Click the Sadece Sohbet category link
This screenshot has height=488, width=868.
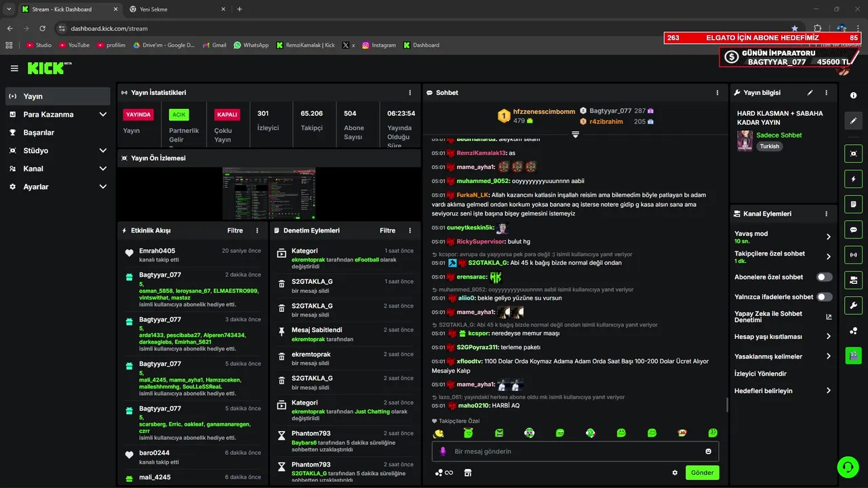pyautogui.click(x=779, y=135)
